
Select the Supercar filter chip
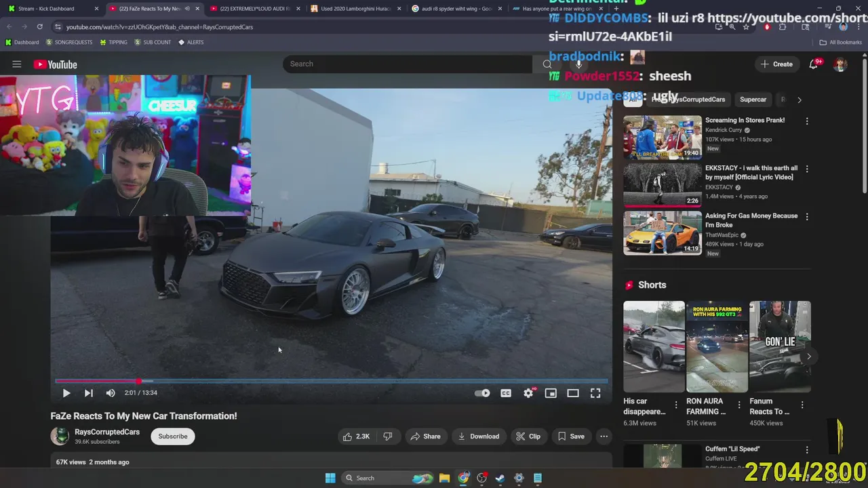[753, 100]
